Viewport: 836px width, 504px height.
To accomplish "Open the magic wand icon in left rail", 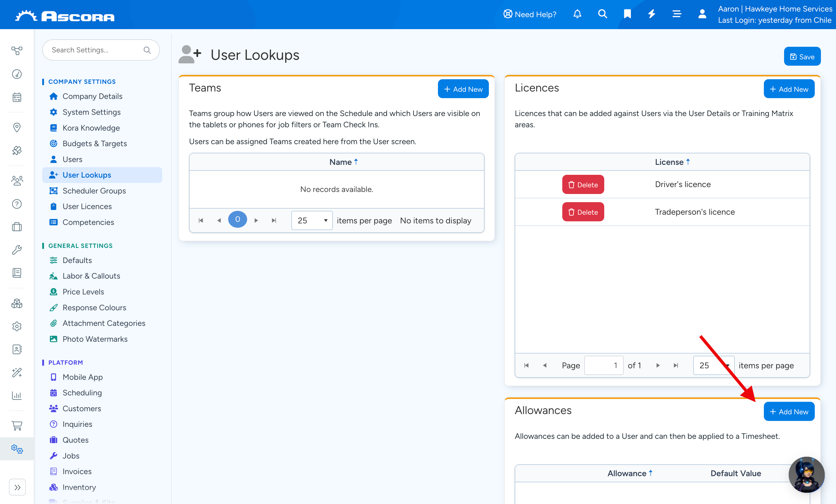I will 17,372.
